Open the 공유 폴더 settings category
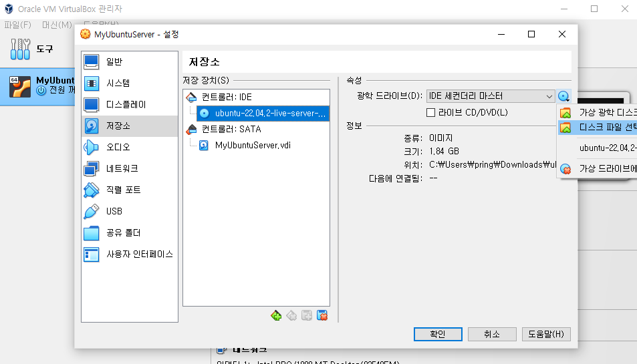Screen dimensions: 637x364 [129, 233]
